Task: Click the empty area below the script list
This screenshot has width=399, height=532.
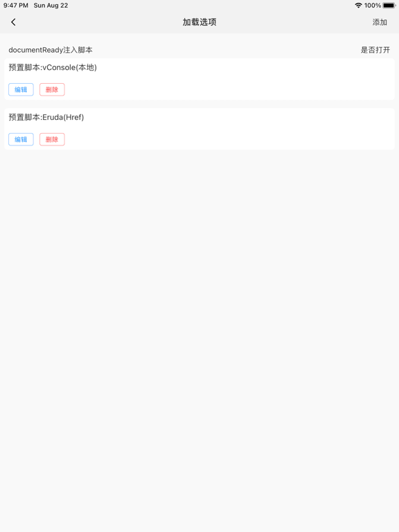Action: tap(199, 339)
